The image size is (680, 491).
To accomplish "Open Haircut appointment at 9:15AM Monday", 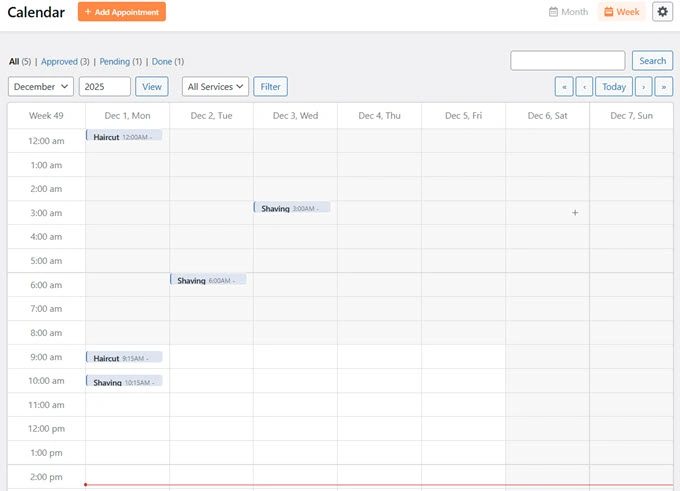I will 123,358.
